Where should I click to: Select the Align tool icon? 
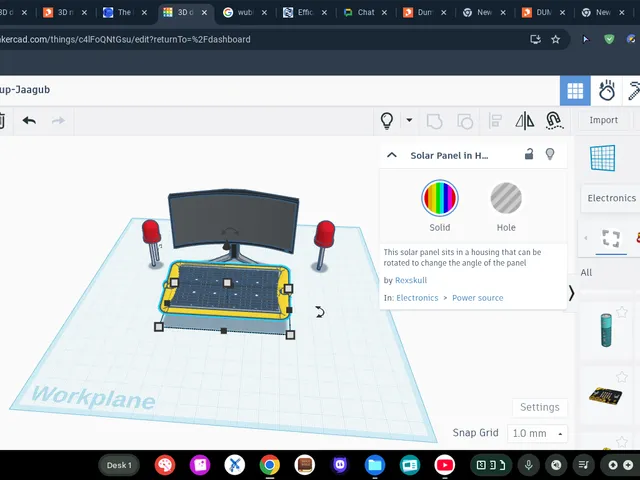pos(495,121)
